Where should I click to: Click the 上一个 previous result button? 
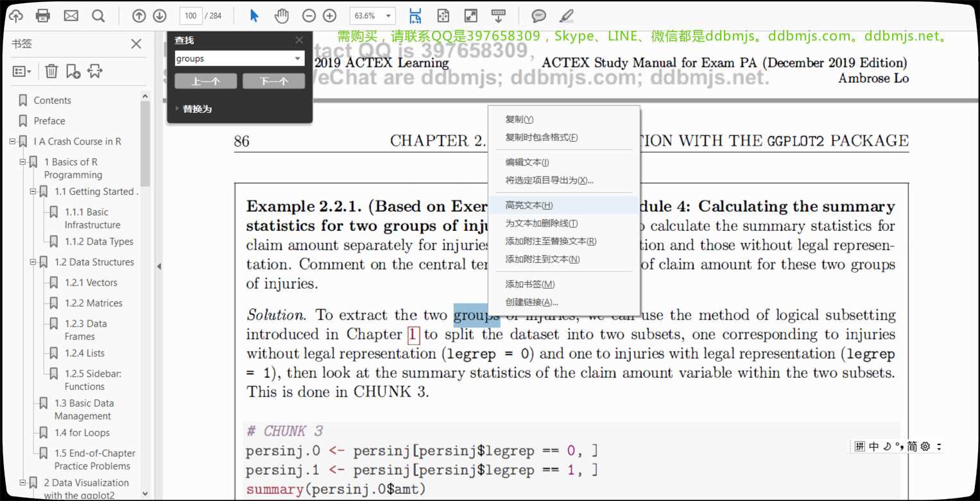[205, 81]
